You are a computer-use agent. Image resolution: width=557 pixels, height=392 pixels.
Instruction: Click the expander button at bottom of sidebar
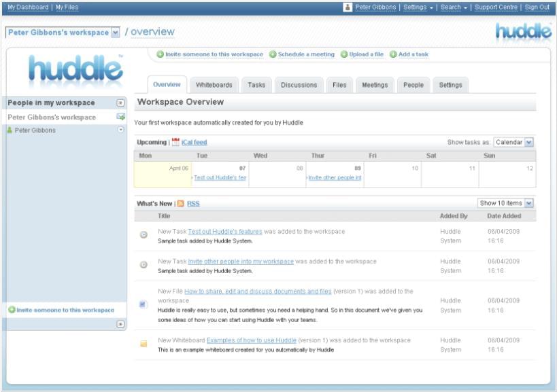tap(120, 324)
